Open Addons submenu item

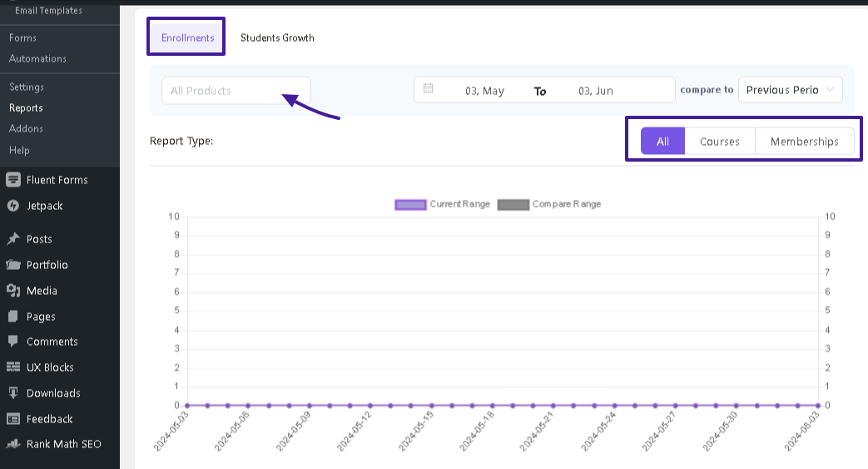click(x=26, y=128)
